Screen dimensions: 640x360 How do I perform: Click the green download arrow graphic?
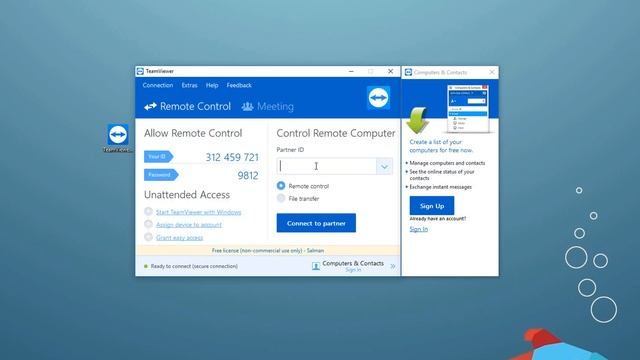point(417,120)
